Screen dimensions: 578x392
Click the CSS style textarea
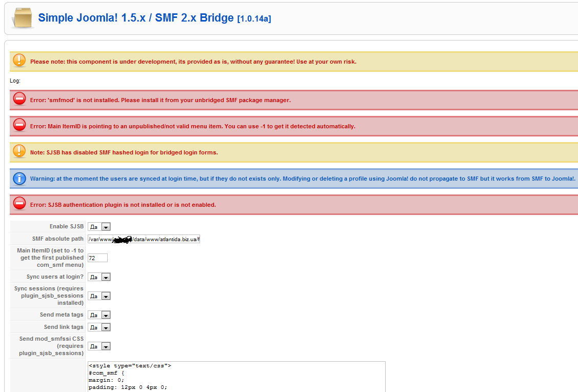236,377
